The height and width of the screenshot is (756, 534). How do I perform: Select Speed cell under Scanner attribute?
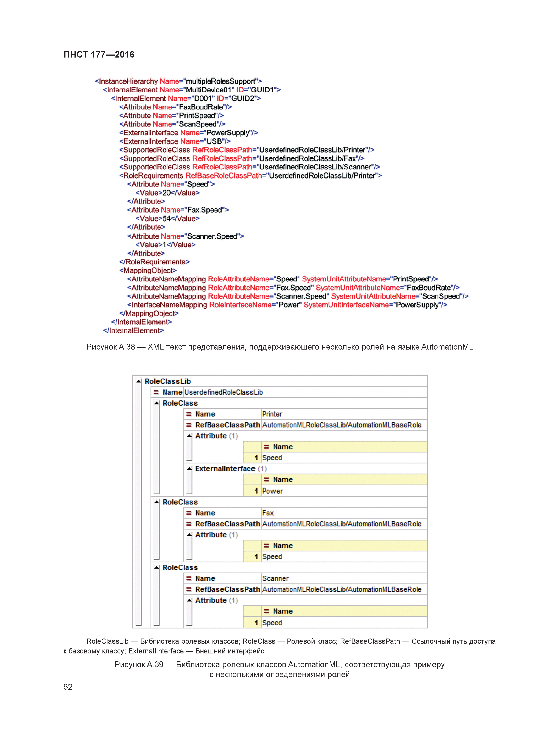pos(344,622)
